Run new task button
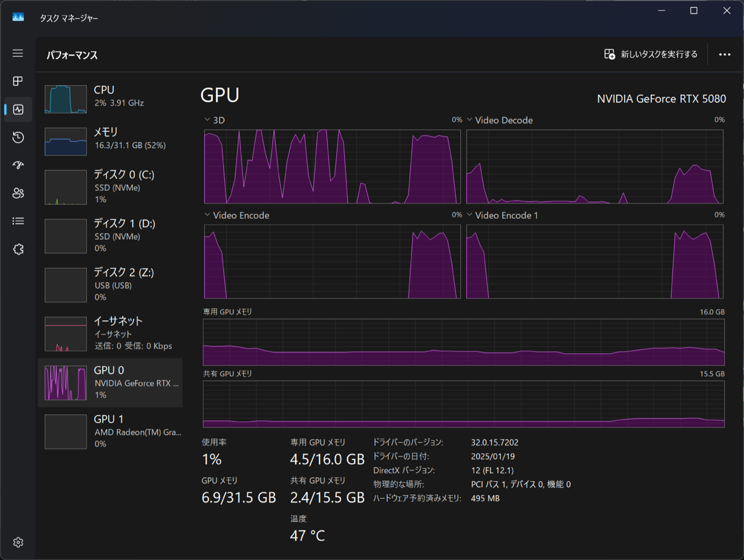The width and height of the screenshot is (744, 560). (651, 54)
